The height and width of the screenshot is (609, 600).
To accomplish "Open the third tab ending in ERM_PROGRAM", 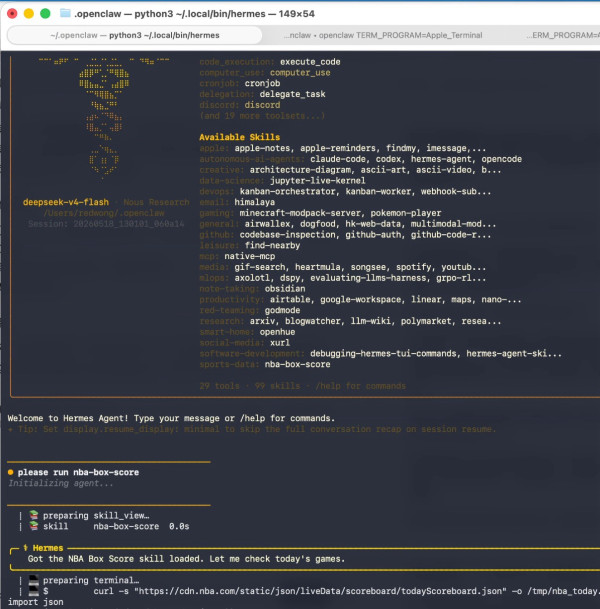I will pos(562,35).
